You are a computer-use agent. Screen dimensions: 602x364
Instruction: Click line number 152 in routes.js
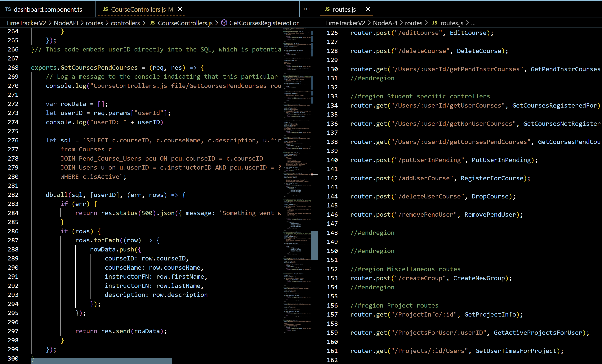[x=332, y=269]
